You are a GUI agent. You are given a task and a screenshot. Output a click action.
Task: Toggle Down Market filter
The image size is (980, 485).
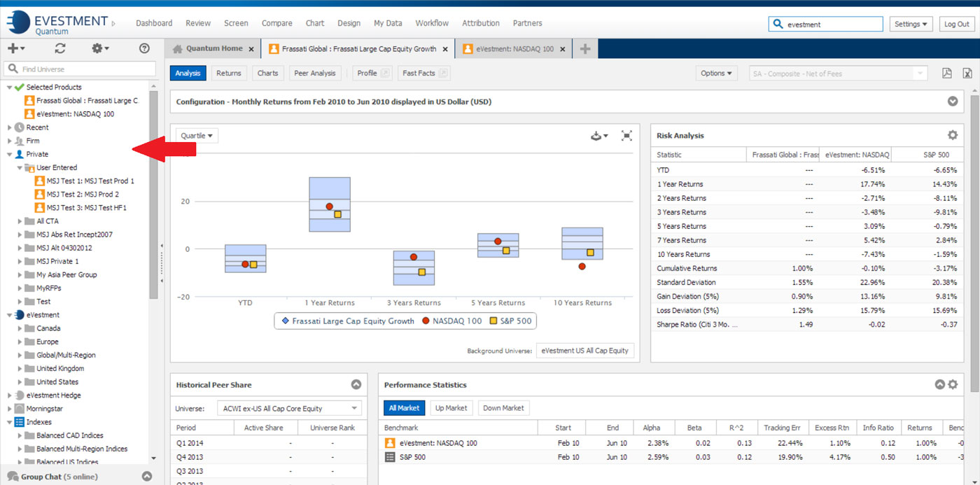[x=503, y=407]
